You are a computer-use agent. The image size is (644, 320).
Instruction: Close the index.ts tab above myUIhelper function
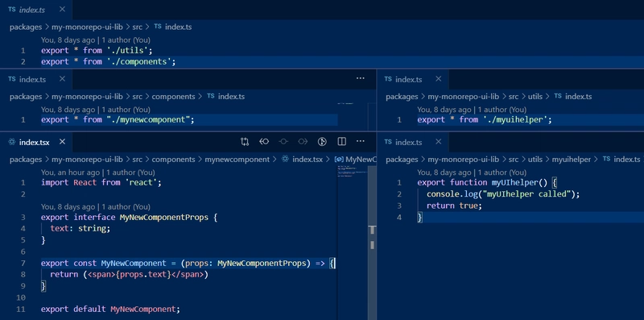(438, 142)
